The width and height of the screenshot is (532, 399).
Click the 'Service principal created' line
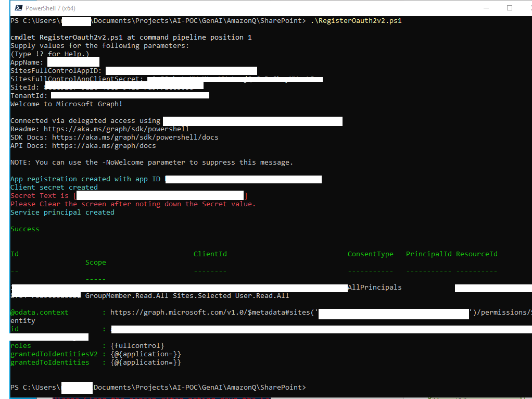pos(62,212)
